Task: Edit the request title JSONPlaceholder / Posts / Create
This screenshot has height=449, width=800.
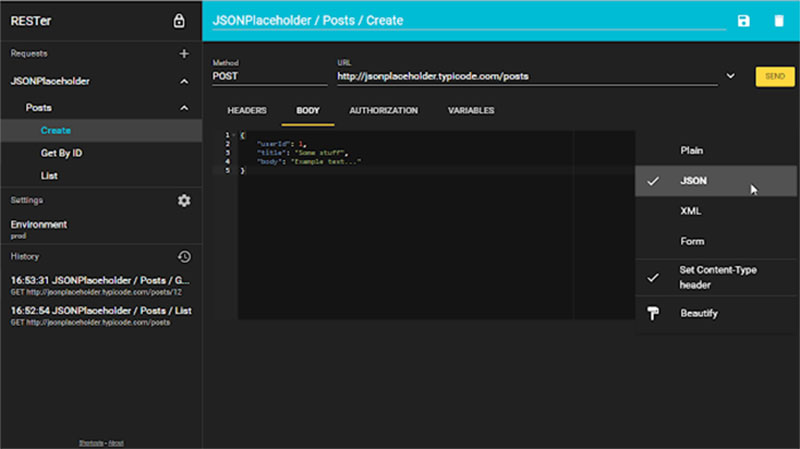Action: [x=469, y=21]
